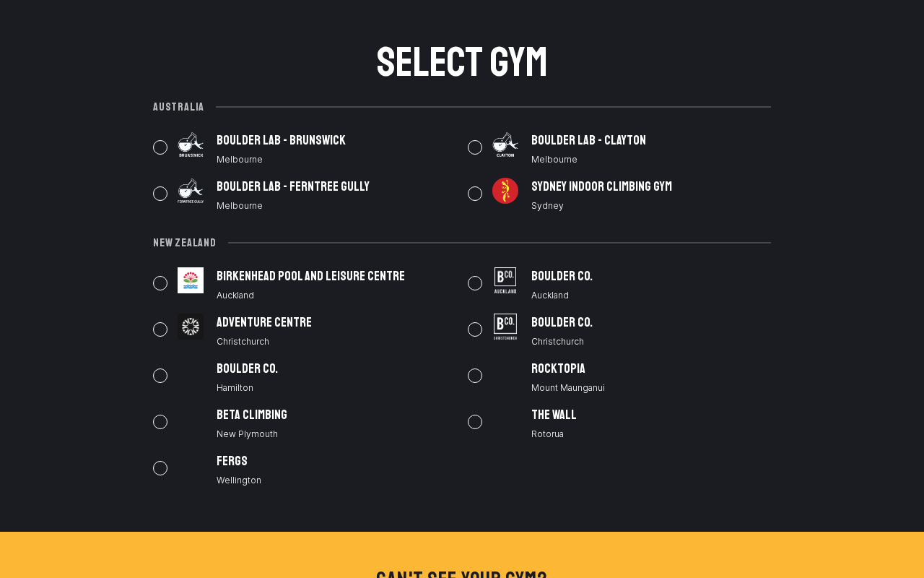Click the Boulder Lab Clayton logo icon
The width and height of the screenshot is (924, 578).
tap(505, 144)
